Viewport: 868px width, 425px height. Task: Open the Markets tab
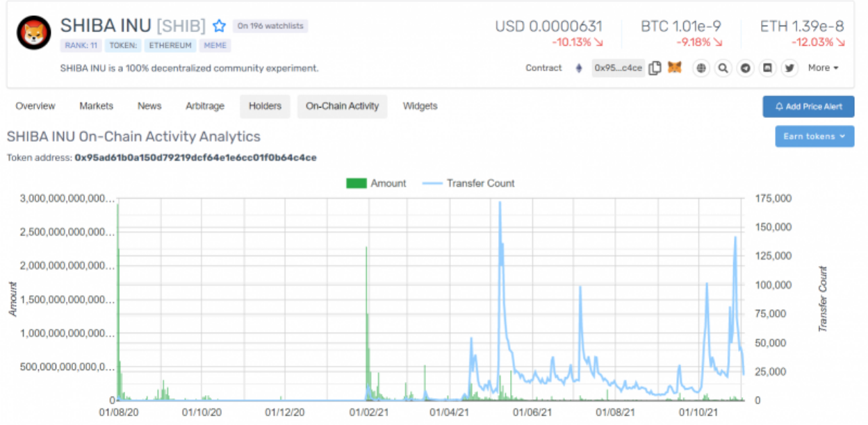point(96,106)
